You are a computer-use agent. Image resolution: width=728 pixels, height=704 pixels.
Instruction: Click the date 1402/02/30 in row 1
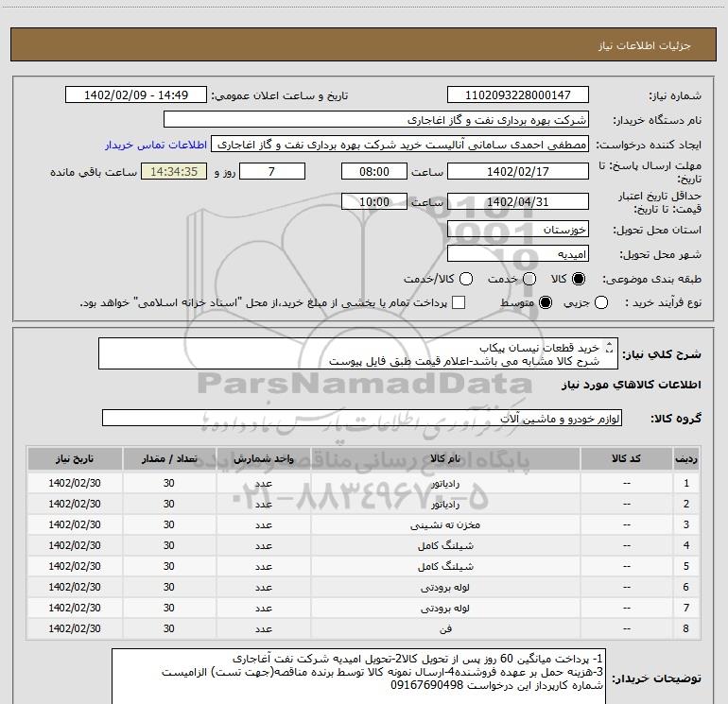[x=75, y=483]
